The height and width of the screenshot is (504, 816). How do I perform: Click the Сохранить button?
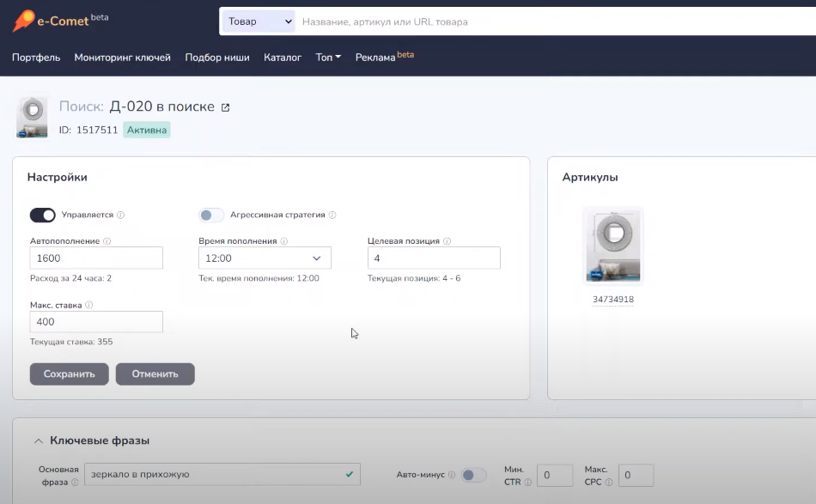(69, 373)
